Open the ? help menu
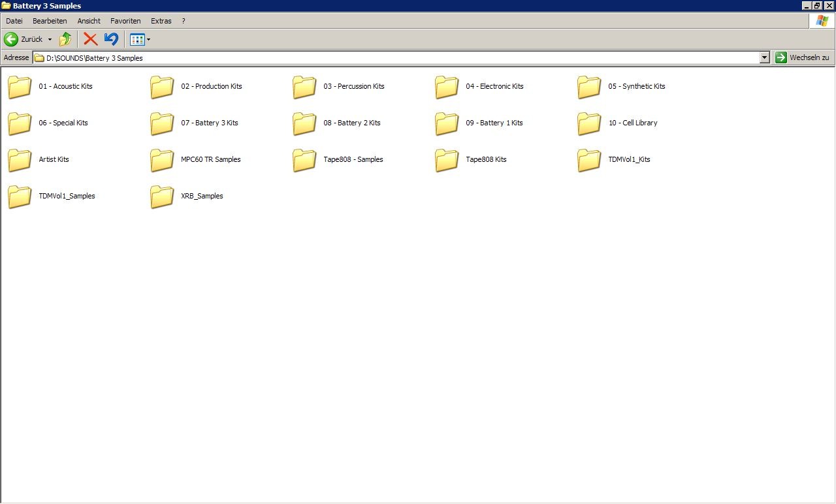This screenshot has height=504, width=836. 184,21
